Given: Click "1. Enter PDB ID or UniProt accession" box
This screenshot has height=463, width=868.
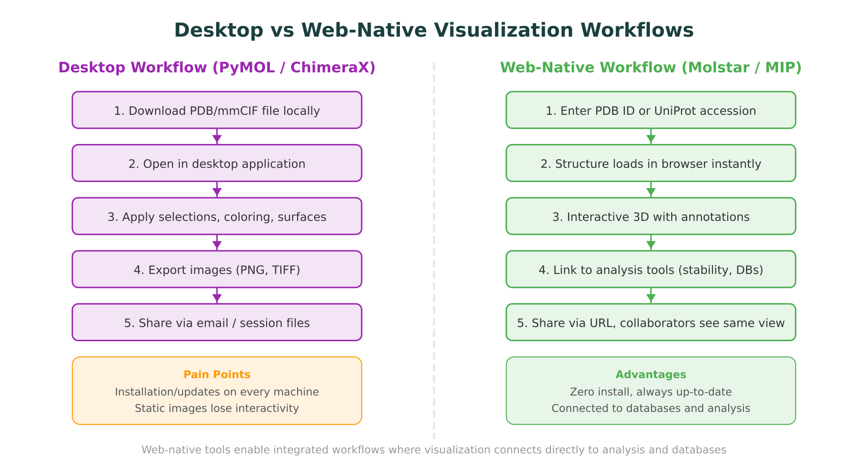Looking at the screenshot, I should (x=651, y=110).
